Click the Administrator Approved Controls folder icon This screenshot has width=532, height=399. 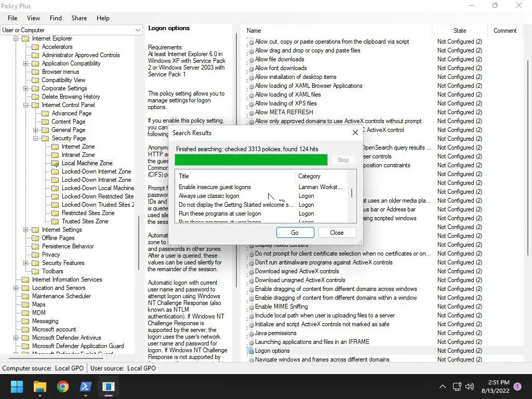35,55
